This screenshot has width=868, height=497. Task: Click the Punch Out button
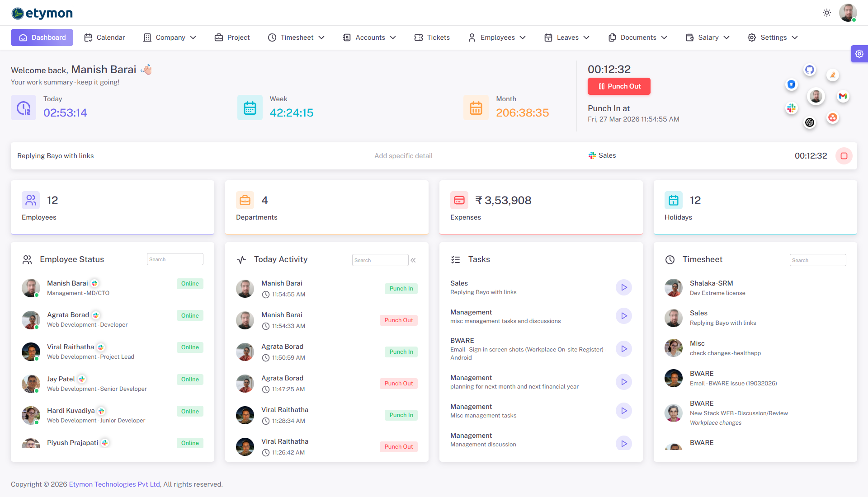(x=619, y=86)
